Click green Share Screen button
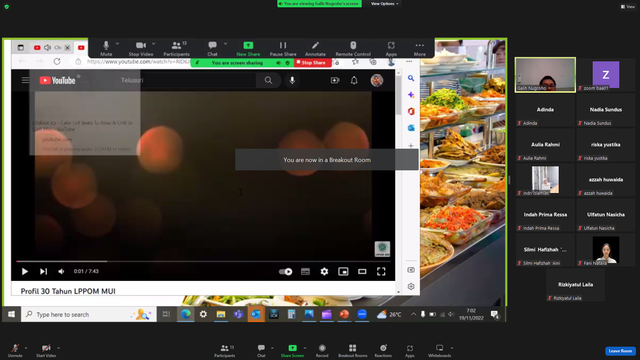 point(292,350)
